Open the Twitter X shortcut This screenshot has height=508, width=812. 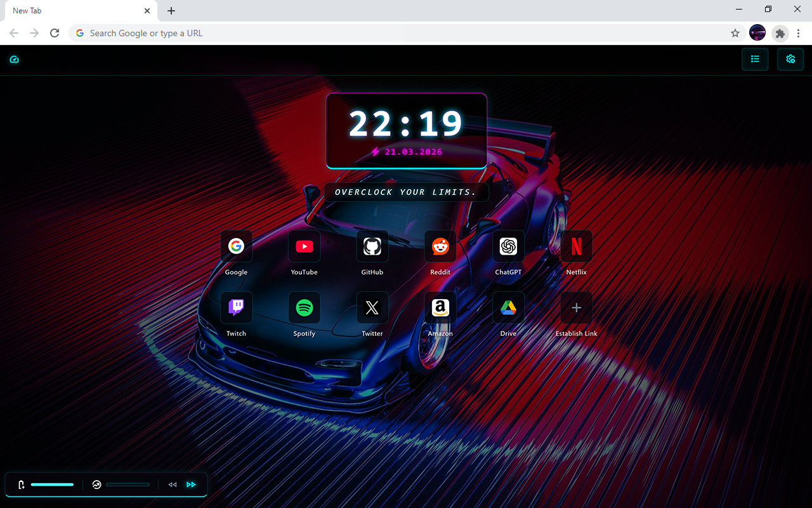pos(372,308)
